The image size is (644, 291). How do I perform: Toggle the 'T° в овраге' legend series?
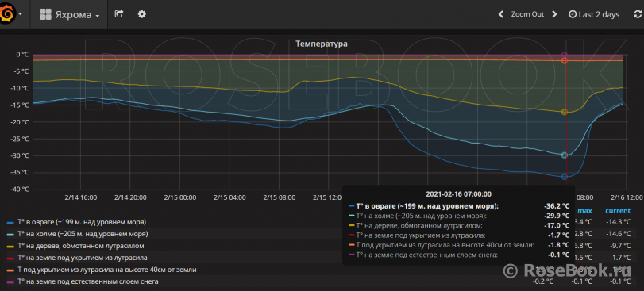tap(81, 222)
